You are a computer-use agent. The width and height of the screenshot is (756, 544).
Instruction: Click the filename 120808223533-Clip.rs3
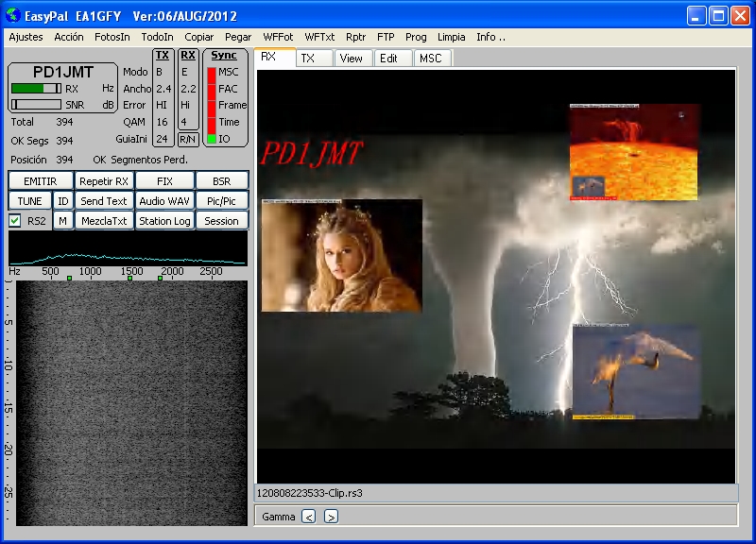[310, 493]
